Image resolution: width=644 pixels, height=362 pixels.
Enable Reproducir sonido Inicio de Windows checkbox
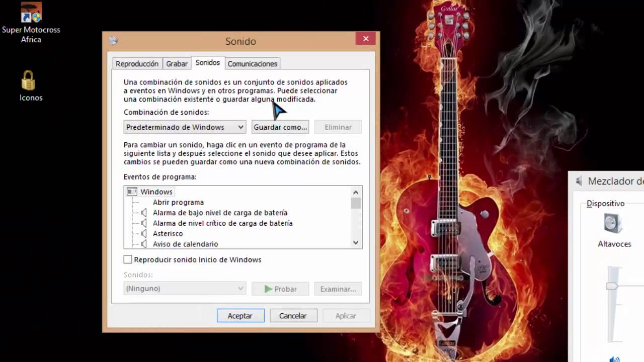click(128, 259)
